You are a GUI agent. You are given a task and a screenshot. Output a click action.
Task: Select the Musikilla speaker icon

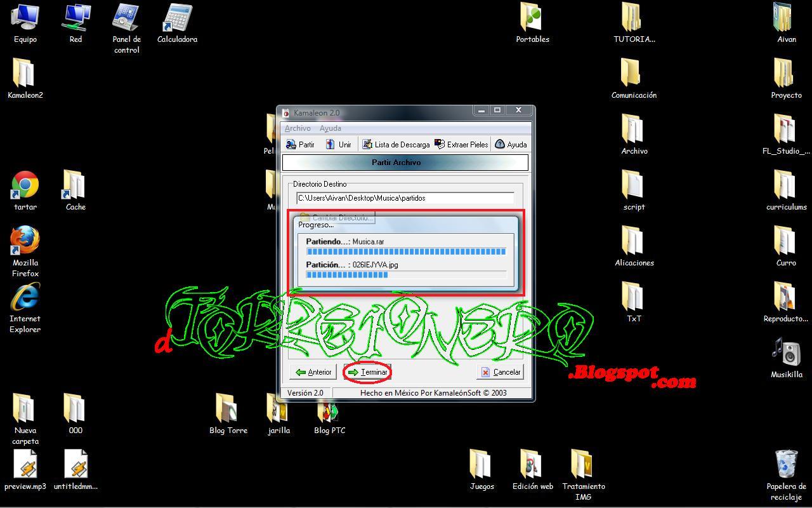(786, 358)
